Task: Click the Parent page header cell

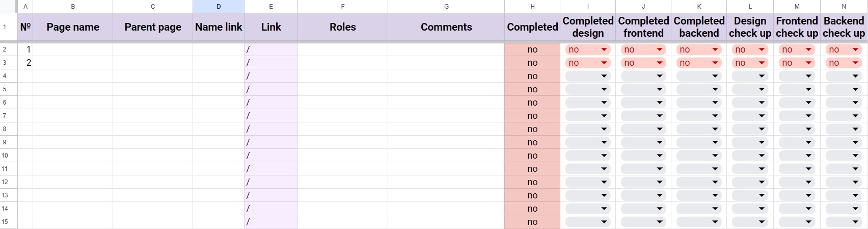Action: [153, 27]
